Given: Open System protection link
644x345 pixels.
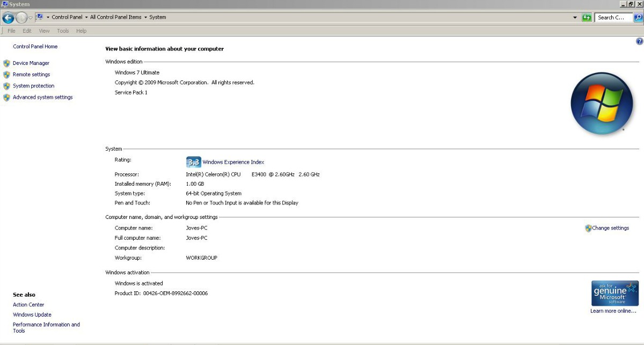Looking at the screenshot, I should [x=33, y=86].
